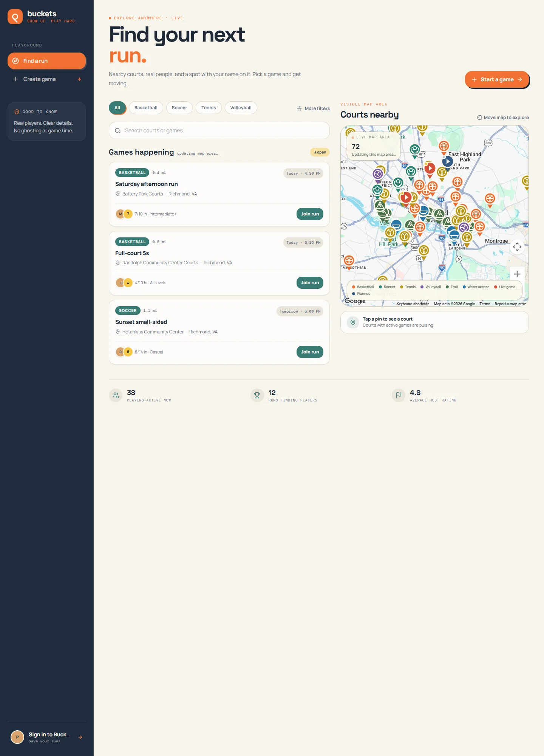Viewport: 544px width, 756px height.
Task: Click the Sunset small-sided game title
Action: pyautogui.click(x=141, y=322)
